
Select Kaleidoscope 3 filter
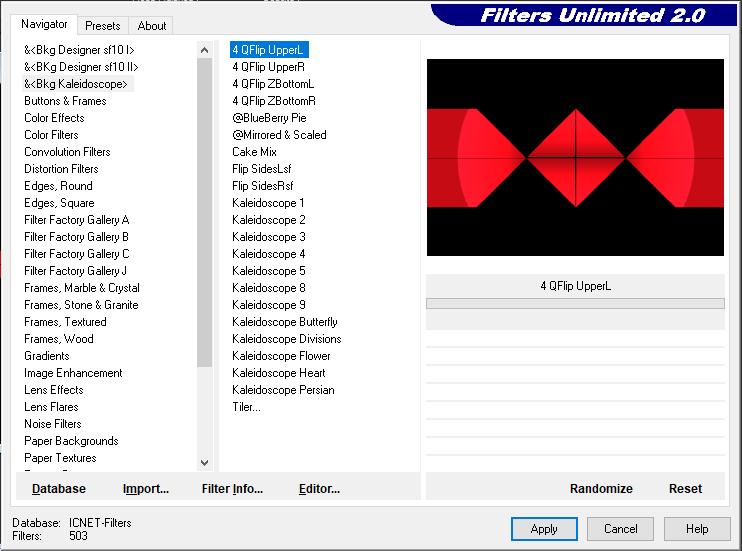(x=269, y=237)
